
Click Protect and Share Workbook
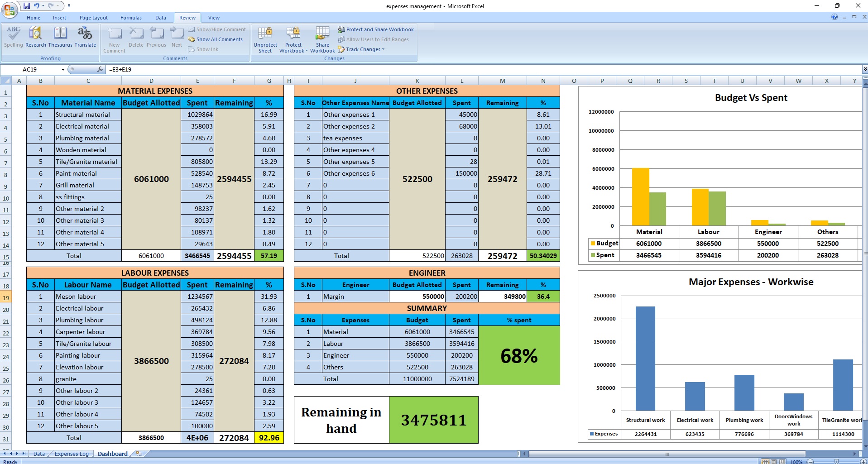point(379,29)
